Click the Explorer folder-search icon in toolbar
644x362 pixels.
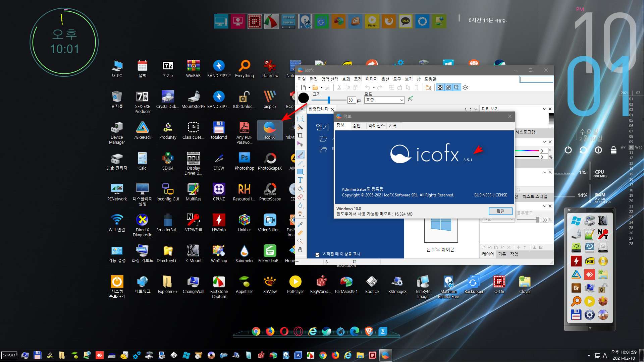[428, 87]
